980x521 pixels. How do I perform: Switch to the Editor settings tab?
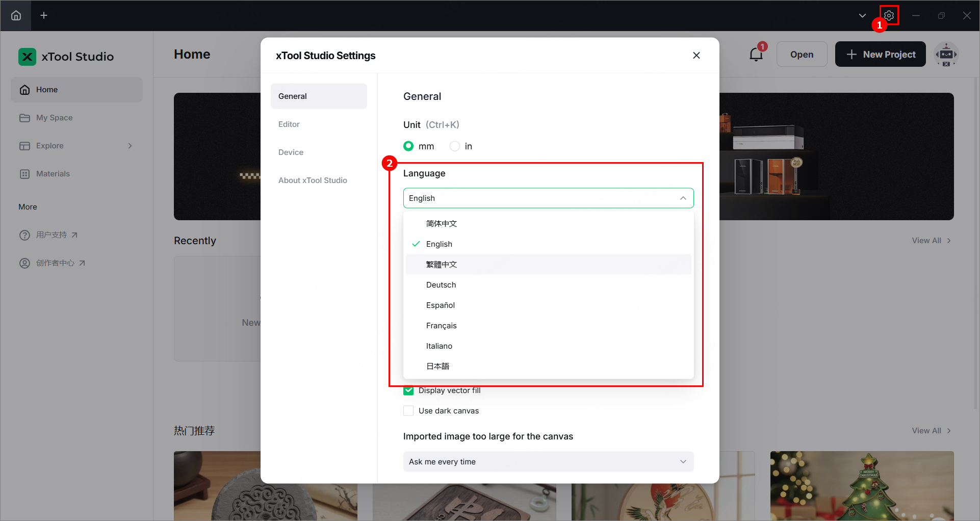[x=289, y=124]
